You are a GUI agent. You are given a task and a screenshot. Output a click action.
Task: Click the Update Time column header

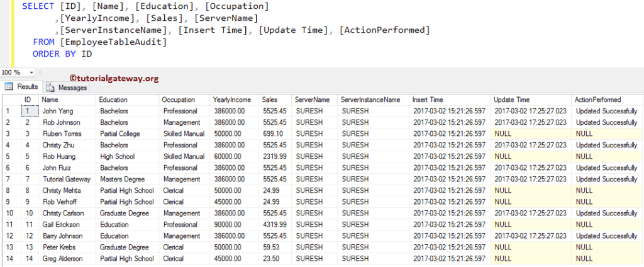coord(531,99)
